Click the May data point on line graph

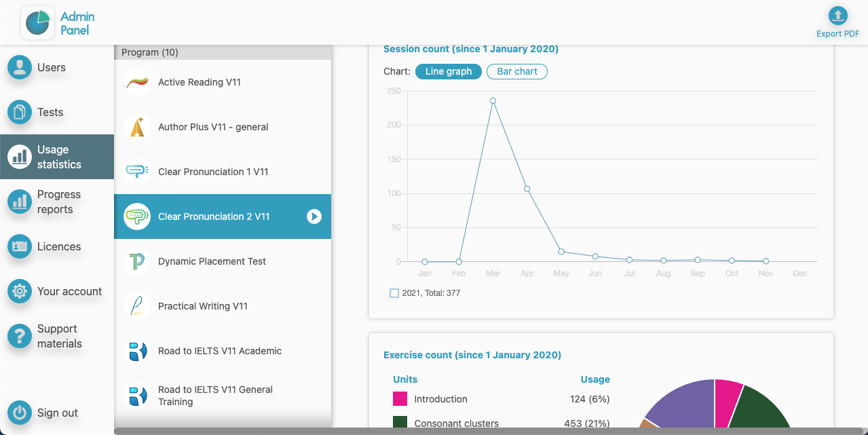561,252
